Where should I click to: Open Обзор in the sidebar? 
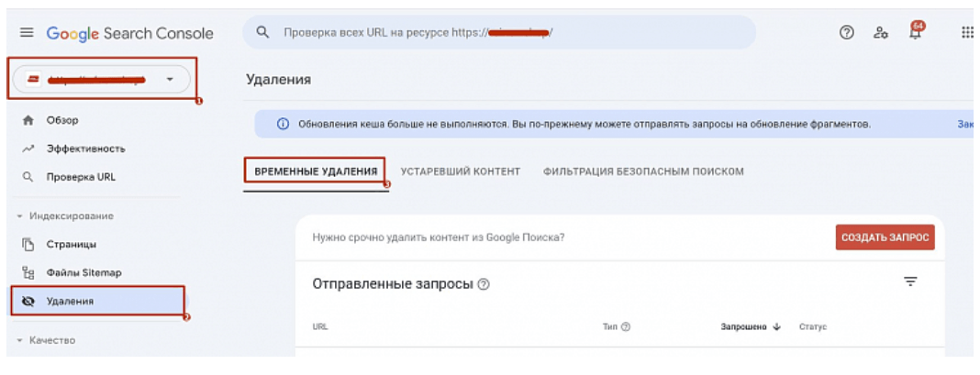click(62, 120)
